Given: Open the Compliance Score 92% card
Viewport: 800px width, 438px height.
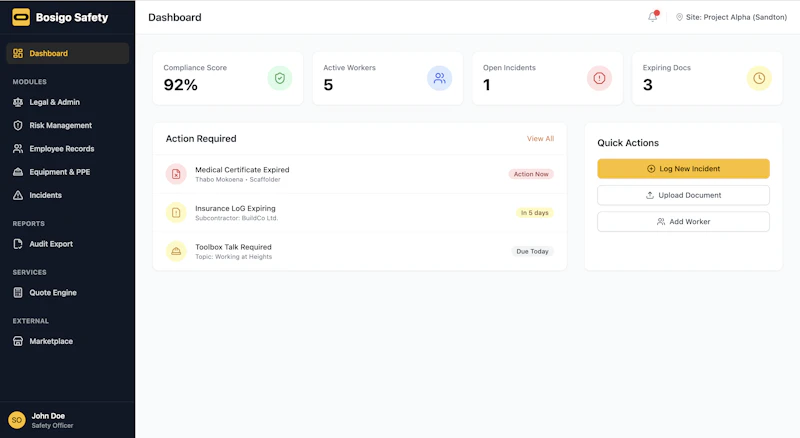Looking at the screenshot, I should (228, 78).
